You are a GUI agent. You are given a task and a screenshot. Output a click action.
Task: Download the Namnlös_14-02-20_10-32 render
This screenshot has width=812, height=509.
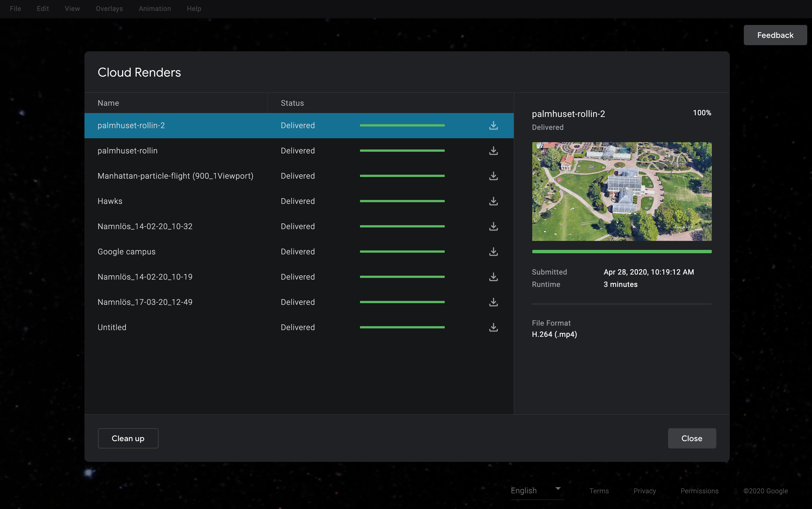(x=493, y=227)
